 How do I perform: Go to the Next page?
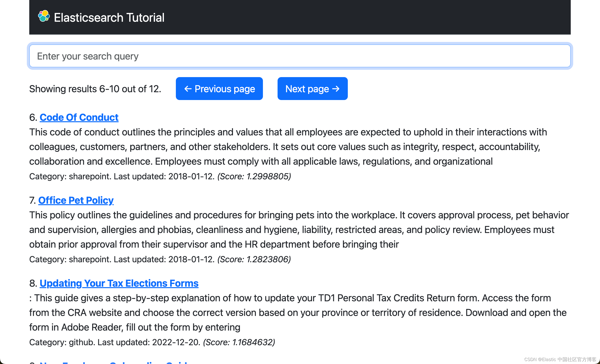click(x=312, y=89)
